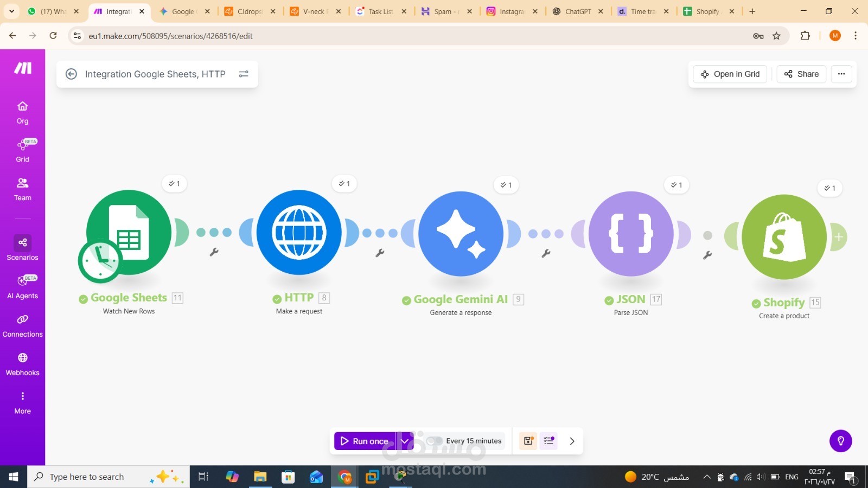
Task: Open the HTTP Make a request module
Action: (x=299, y=232)
